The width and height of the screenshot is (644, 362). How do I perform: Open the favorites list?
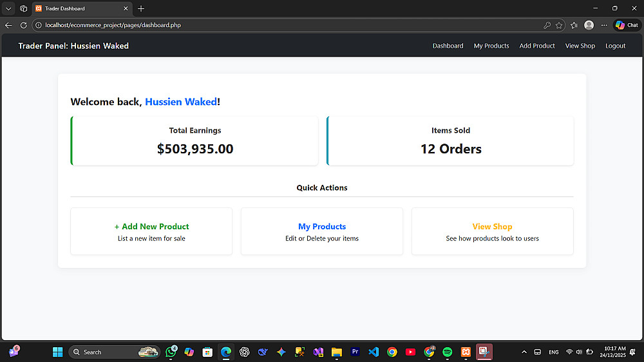574,25
